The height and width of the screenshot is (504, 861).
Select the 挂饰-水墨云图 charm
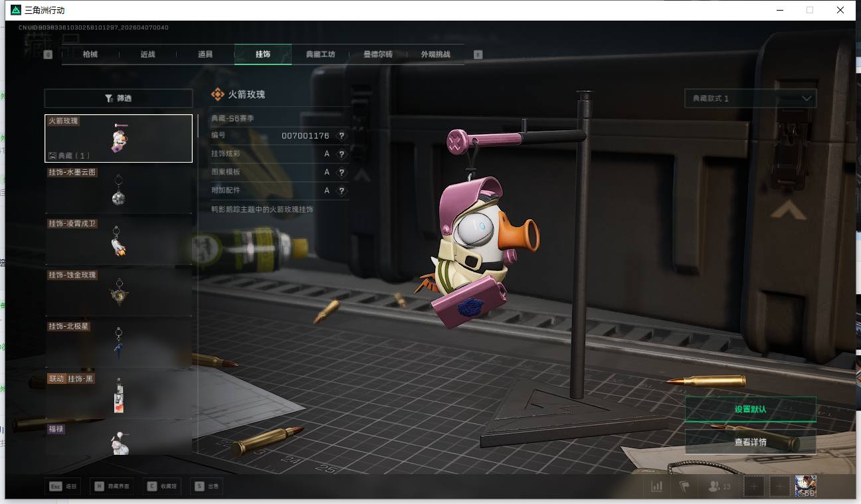(x=118, y=190)
